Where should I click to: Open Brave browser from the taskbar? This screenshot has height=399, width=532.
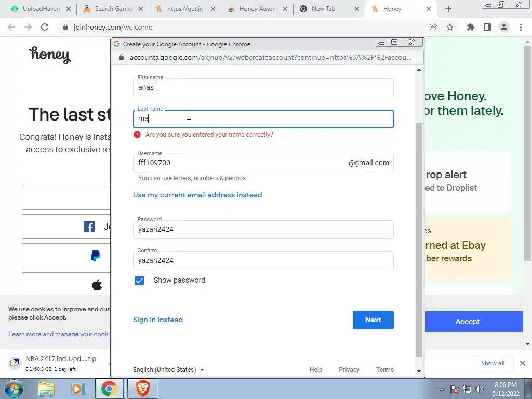click(143, 389)
